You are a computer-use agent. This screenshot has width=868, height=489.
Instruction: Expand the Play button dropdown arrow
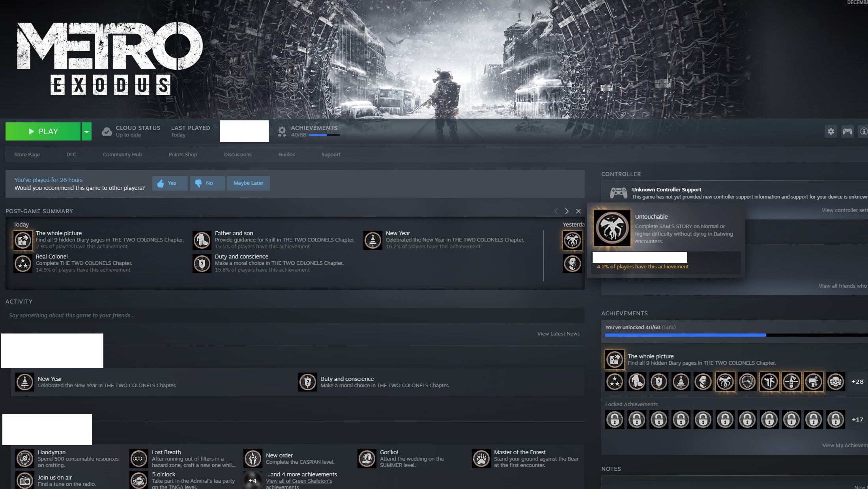(86, 131)
